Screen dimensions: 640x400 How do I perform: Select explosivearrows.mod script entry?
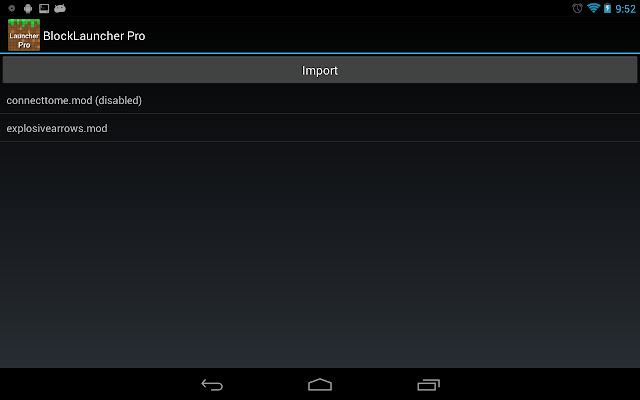point(320,128)
